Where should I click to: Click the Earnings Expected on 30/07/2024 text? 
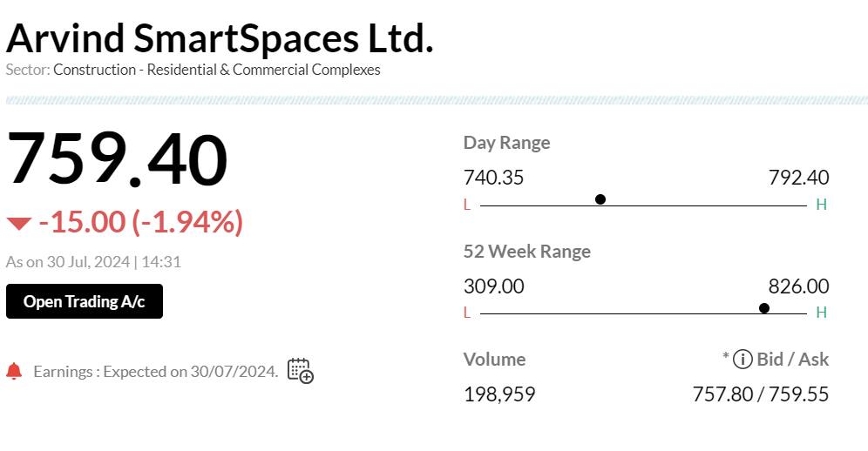156,372
